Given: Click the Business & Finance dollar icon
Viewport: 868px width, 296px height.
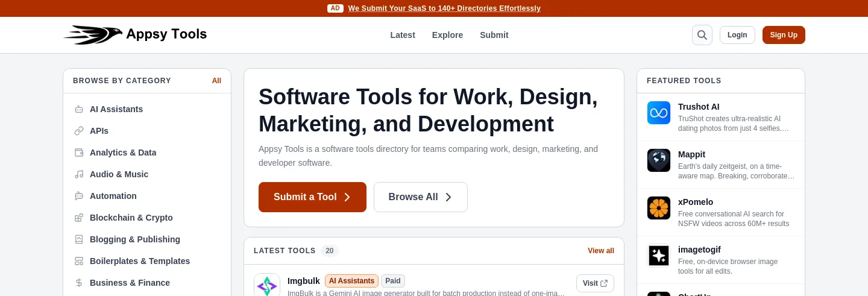Looking at the screenshot, I should [x=79, y=283].
